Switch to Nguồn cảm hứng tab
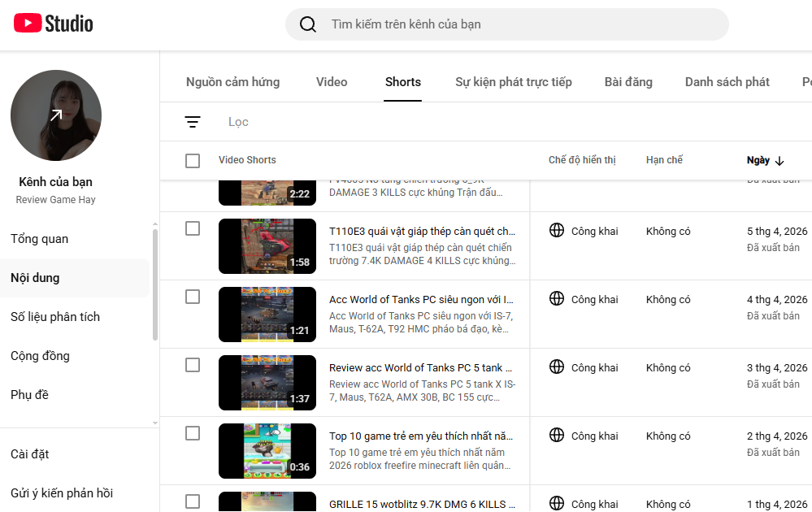The height and width of the screenshot is (512, 812). tap(232, 82)
